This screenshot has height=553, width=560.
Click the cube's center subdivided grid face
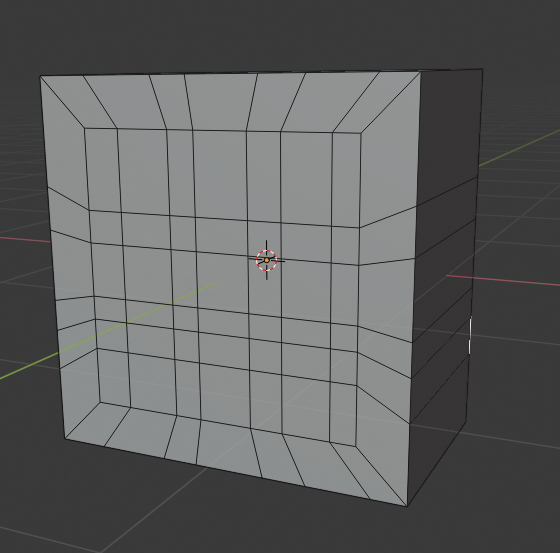coord(222,288)
